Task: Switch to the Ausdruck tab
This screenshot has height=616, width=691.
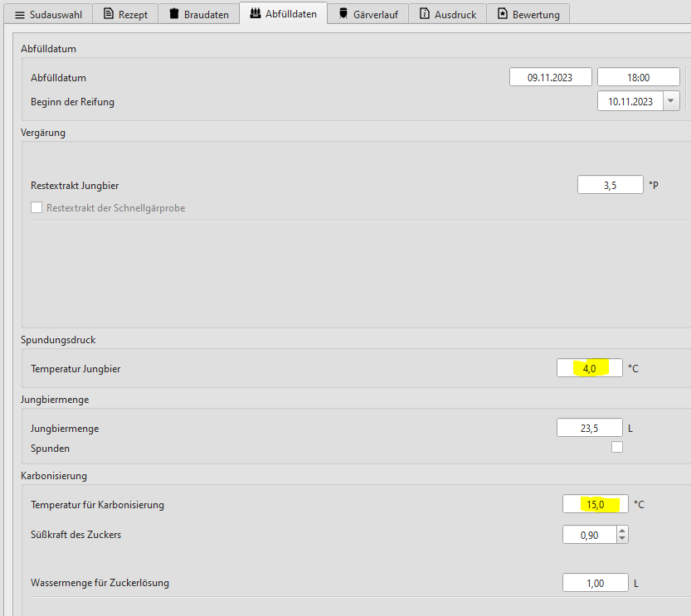Action: click(448, 15)
